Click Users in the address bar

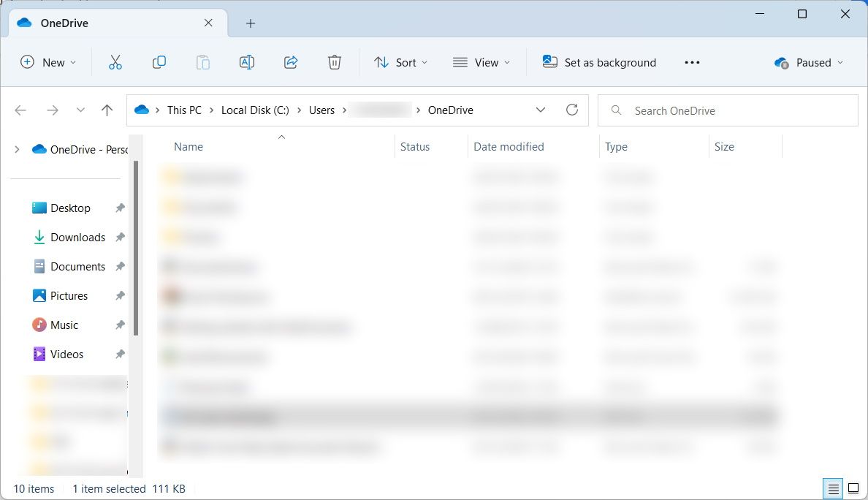coord(321,110)
